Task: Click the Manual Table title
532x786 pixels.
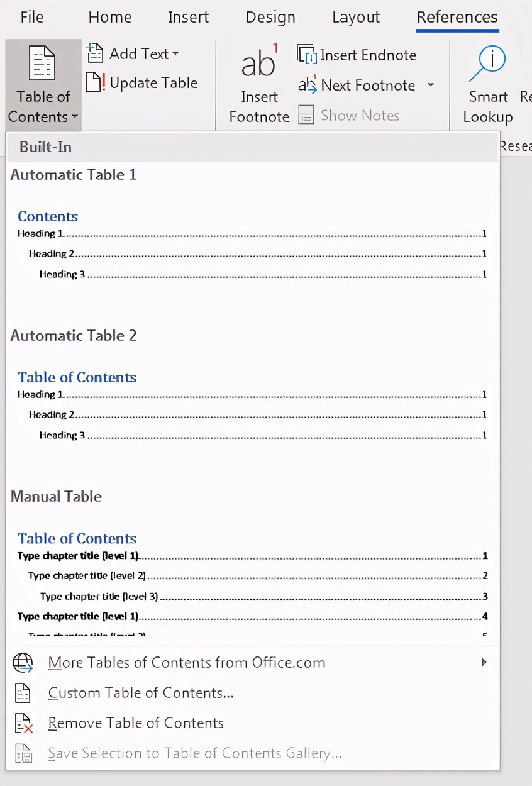Action: tap(56, 497)
